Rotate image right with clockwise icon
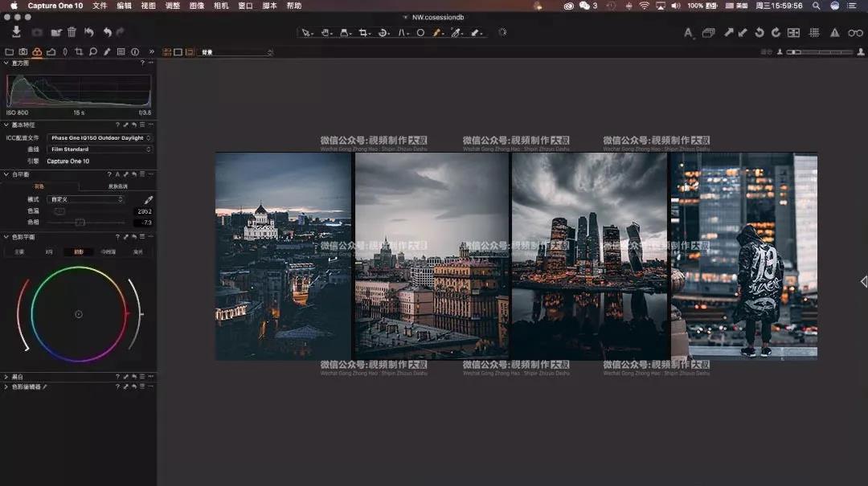 point(776,33)
